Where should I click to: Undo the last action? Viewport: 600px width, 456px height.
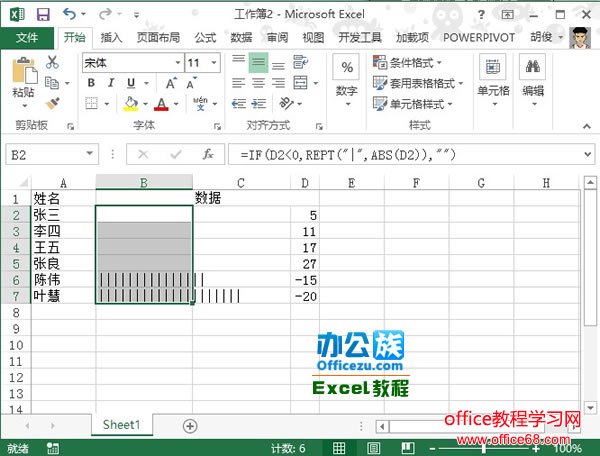[69, 14]
